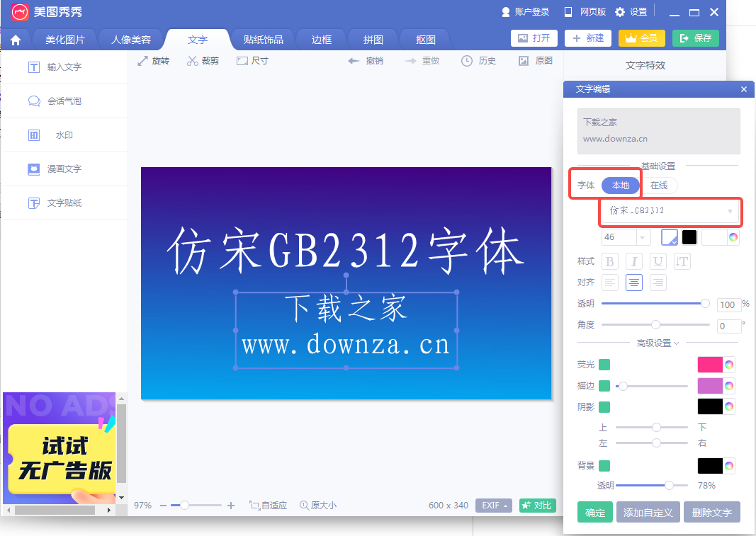The width and height of the screenshot is (756, 536).
Task: Go to the home icon tab
Action: point(16,40)
